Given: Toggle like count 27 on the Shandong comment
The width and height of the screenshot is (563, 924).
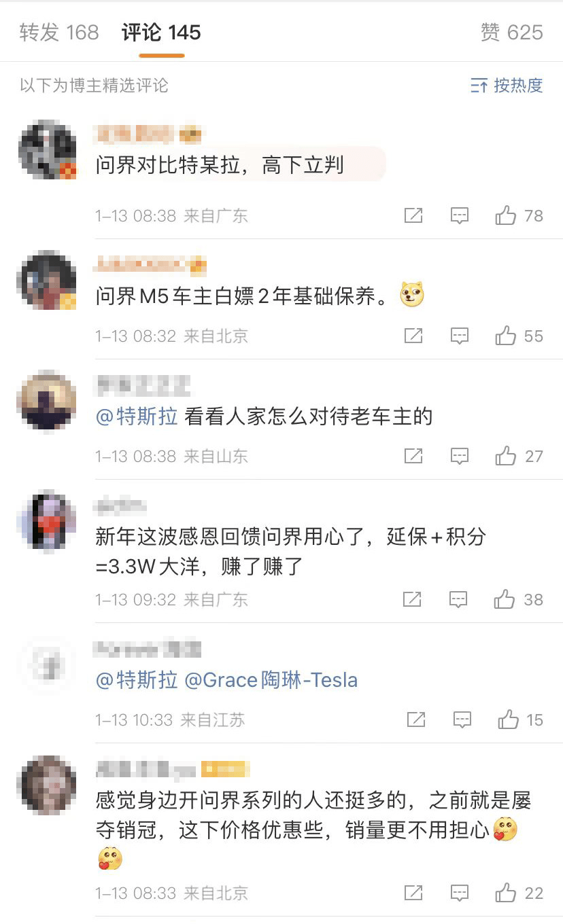Looking at the screenshot, I should click(x=506, y=456).
